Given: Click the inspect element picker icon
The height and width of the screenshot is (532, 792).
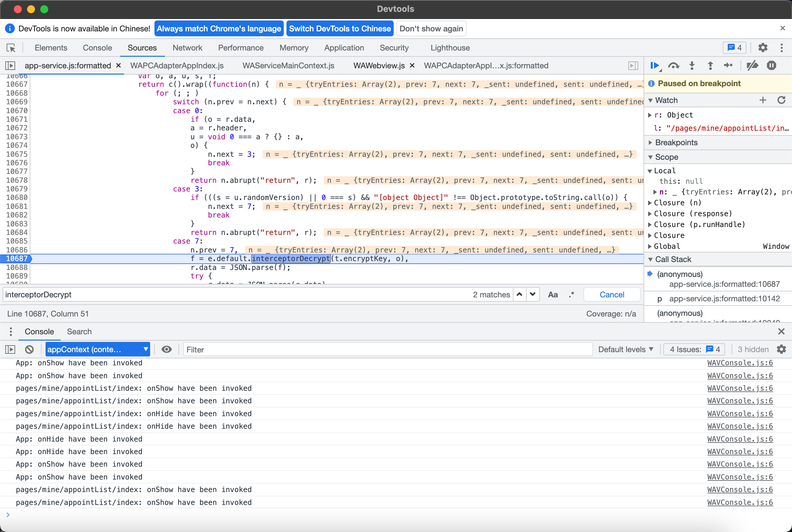Looking at the screenshot, I should click(x=11, y=48).
